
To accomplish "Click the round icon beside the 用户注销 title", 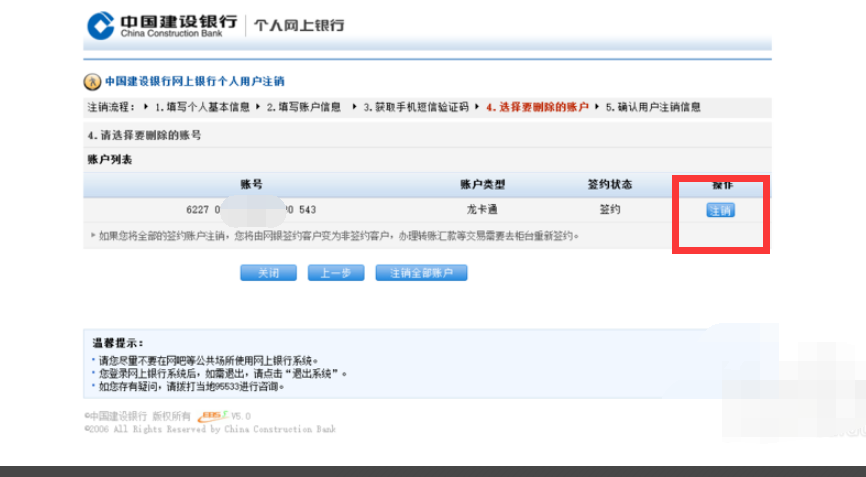I will [92, 82].
